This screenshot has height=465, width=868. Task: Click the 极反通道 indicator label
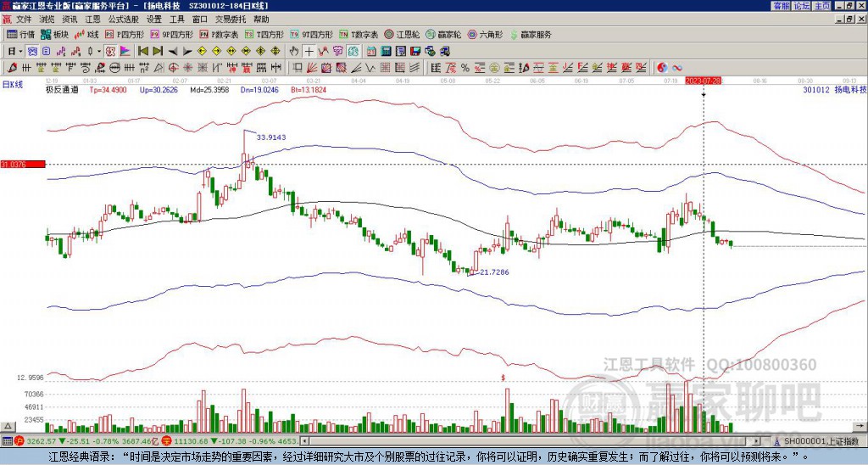pos(62,89)
